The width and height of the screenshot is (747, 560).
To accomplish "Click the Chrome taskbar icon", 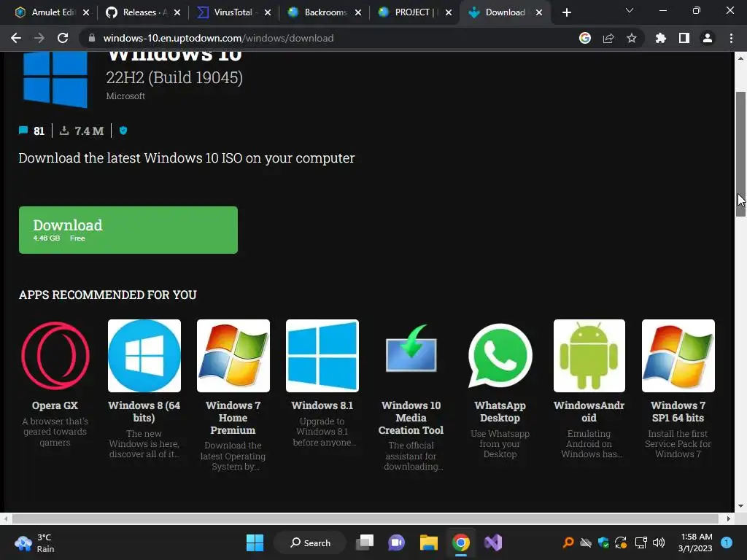I will (x=461, y=542).
